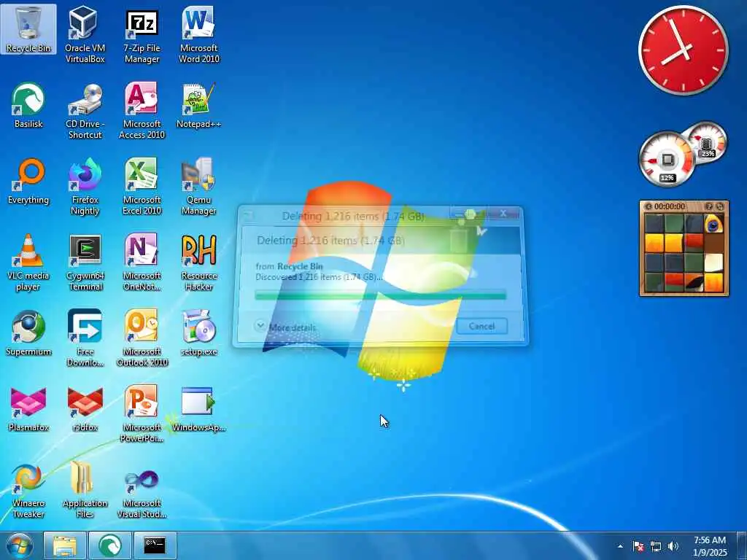747x560 pixels.
Task: Select the Notepad++ desktop icon
Action: coord(198,105)
